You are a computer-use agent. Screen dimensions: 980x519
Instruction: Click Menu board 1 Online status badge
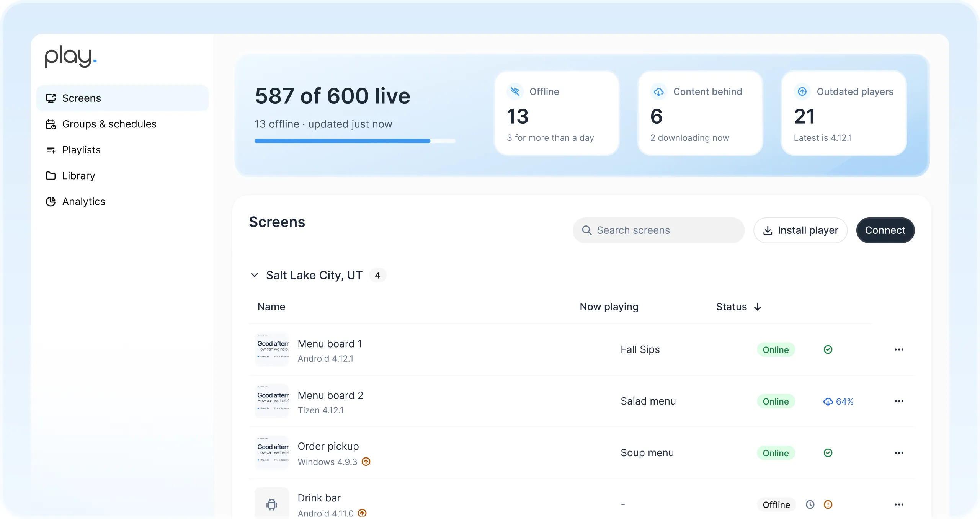click(776, 350)
